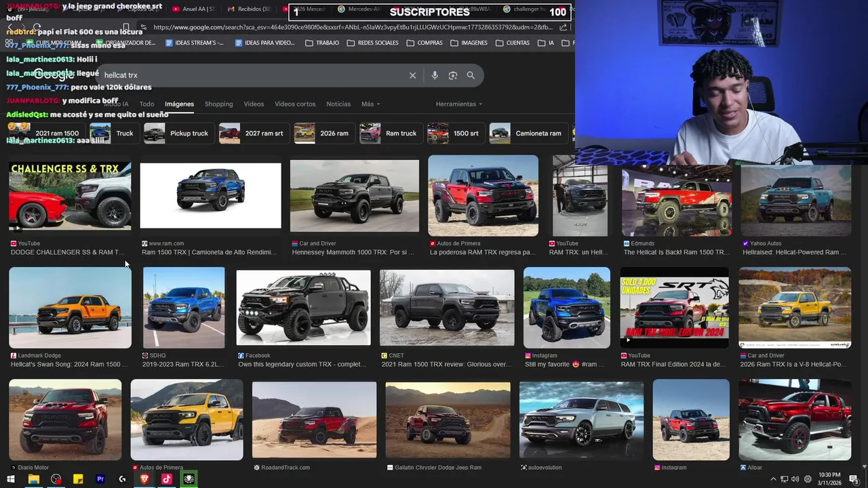Image resolution: width=868 pixels, height=488 pixels.
Task: Open the TikTok app on taskbar
Action: (167, 479)
